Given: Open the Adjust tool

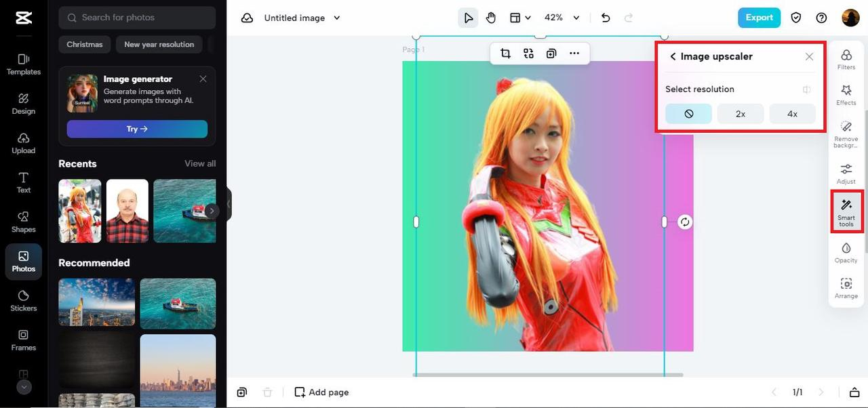Looking at the screenshot, I should [846, 174].
